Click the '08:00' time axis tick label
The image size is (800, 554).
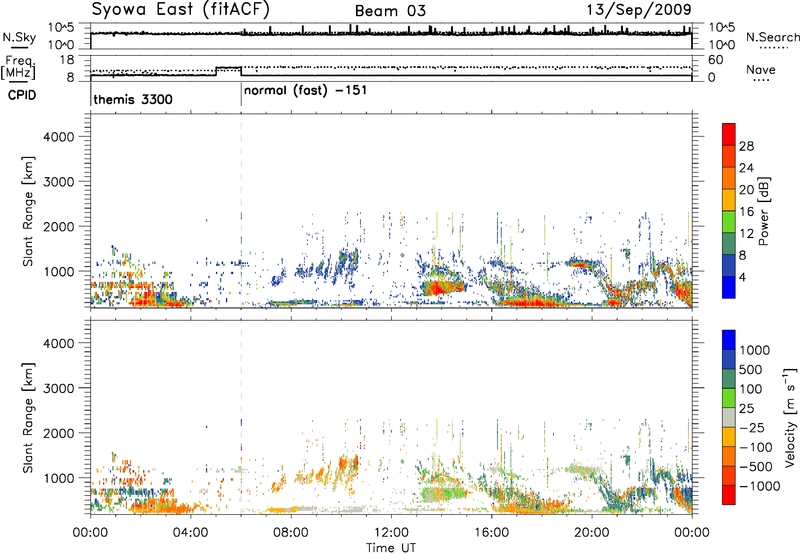tap(291, 533)
